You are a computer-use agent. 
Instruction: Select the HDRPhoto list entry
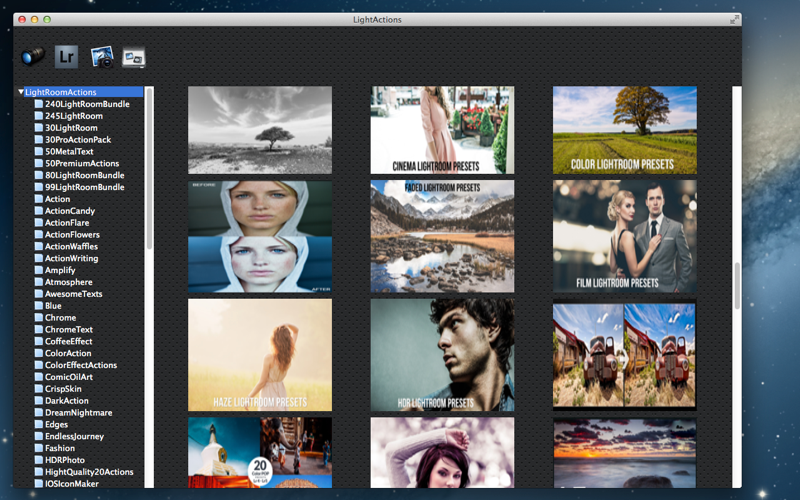[65, 460]
